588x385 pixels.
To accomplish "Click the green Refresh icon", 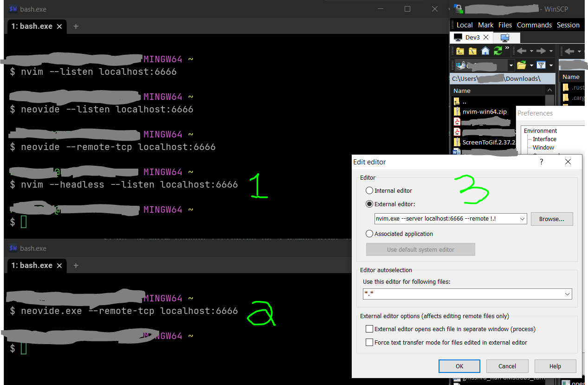I will (x=497, y=51).
